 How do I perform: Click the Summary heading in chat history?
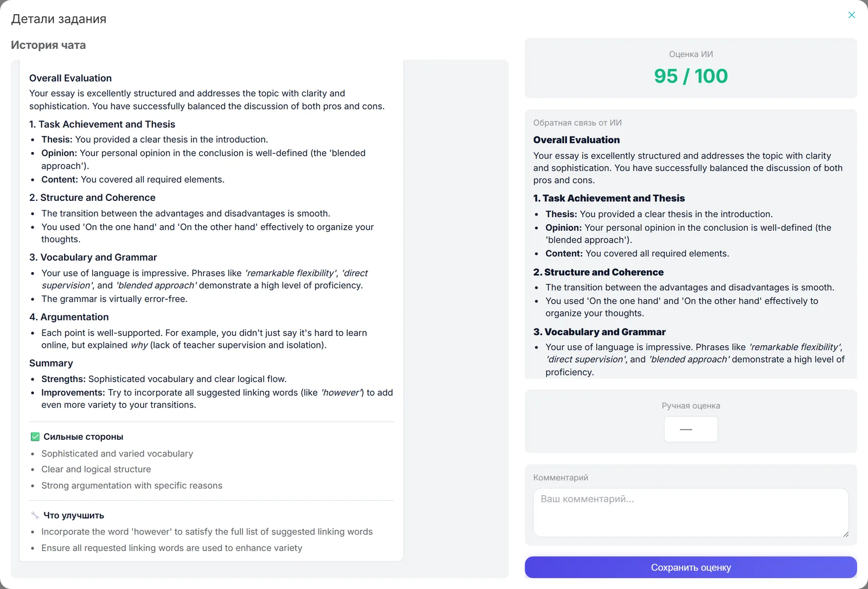tap(51, 363)
